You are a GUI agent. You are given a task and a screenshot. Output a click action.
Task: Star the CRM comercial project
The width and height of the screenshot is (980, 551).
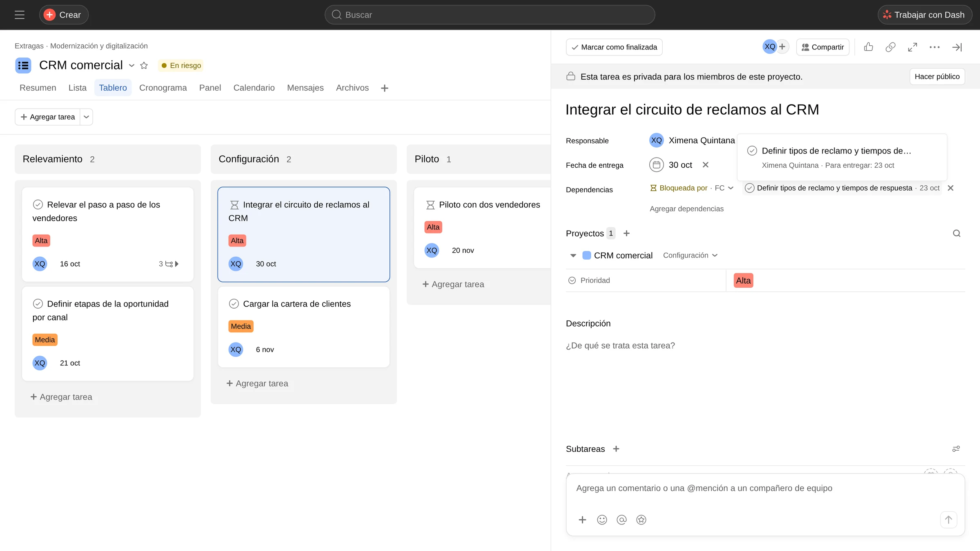[x=144, y=65]
